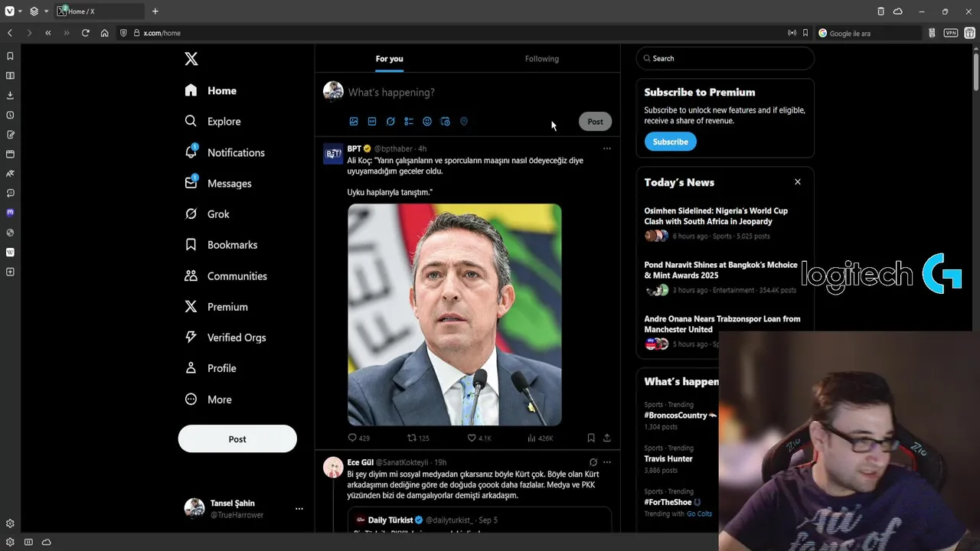Open tracker blocker shield in address bar
The image size is (980, 551).
tap(123, 33)
